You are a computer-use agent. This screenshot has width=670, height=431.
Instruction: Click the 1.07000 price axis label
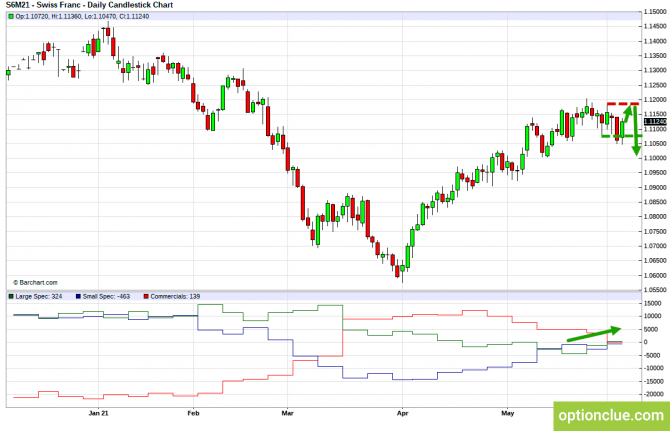point(655,246)
